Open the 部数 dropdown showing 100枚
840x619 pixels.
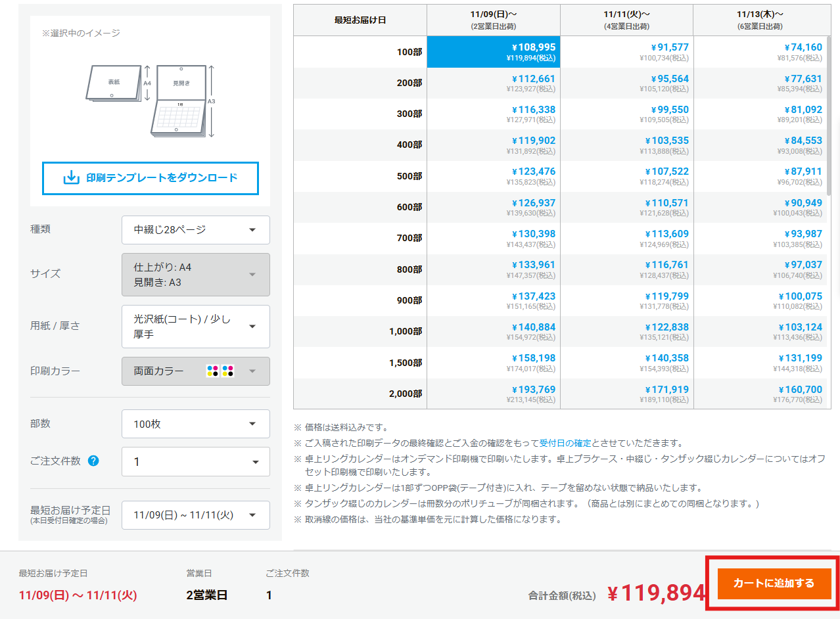tap(195, 424)
